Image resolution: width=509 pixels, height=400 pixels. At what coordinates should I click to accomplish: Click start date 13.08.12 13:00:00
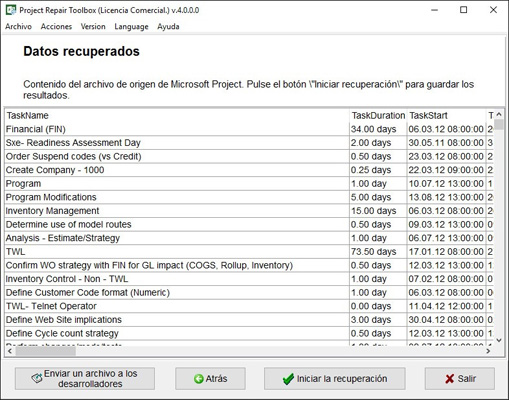point(447,197)
